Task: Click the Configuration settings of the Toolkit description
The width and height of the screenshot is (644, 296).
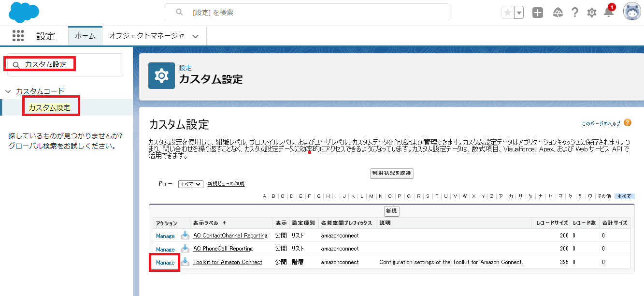Action: [451, 262]
